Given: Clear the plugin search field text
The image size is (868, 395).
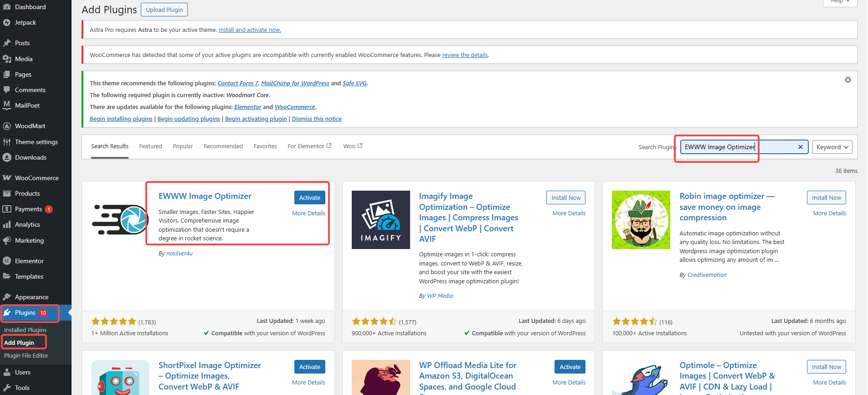Looking at the screenshot, I should pos(800,147).
